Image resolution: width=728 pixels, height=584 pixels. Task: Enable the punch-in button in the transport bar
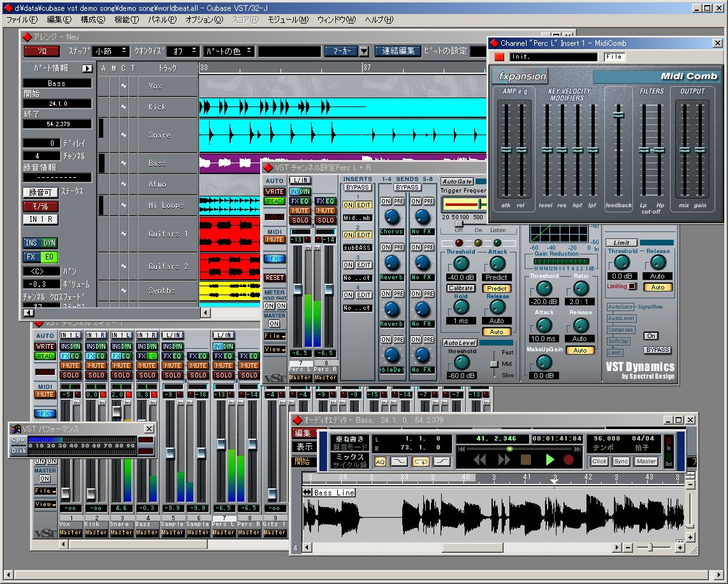point(399,462)
